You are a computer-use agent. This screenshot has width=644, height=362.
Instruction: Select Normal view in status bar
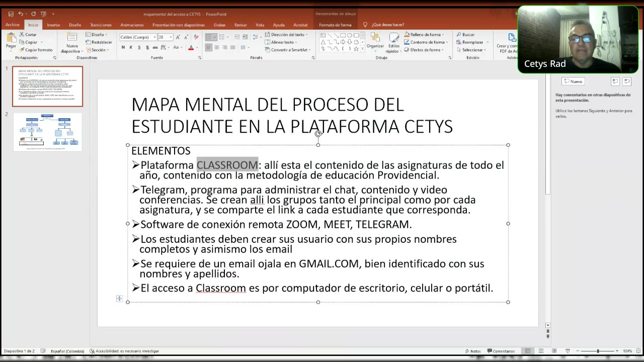pos(527,351)
